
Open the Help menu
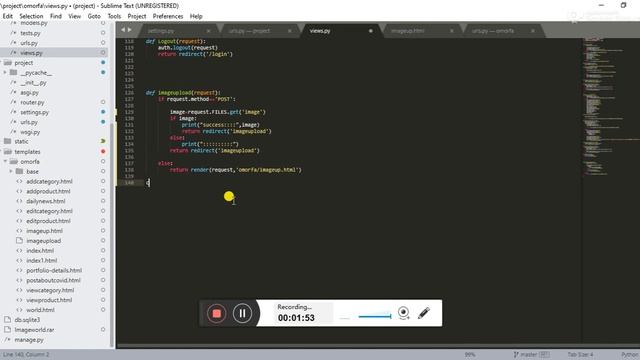point(196,16)
